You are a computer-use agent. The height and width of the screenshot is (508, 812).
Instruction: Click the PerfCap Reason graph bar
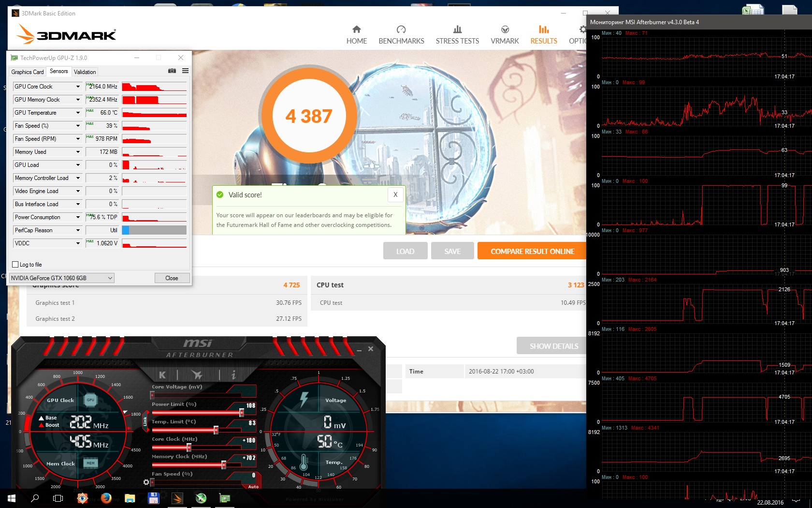point(154,230)
